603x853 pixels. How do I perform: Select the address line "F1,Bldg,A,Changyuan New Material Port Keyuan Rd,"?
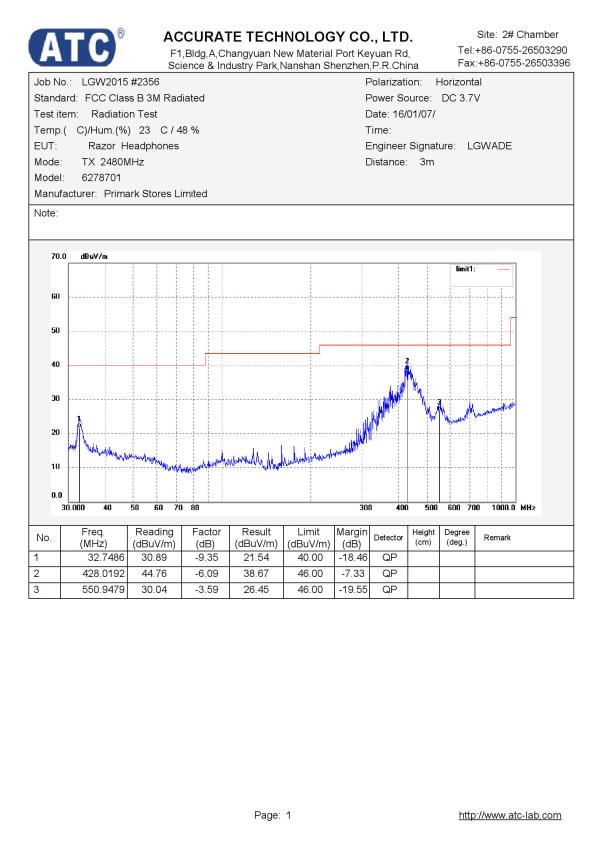point(290,53)
